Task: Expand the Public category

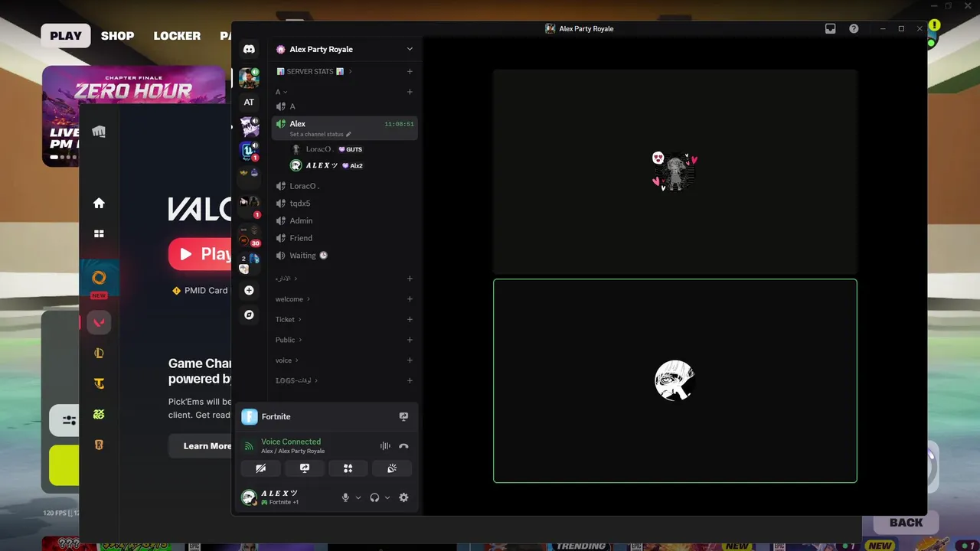Action: click(288, 340)
